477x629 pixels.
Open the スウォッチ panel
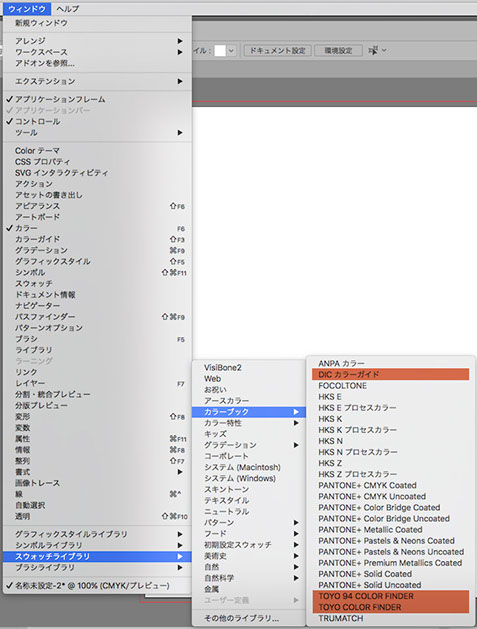pos(97,284)
